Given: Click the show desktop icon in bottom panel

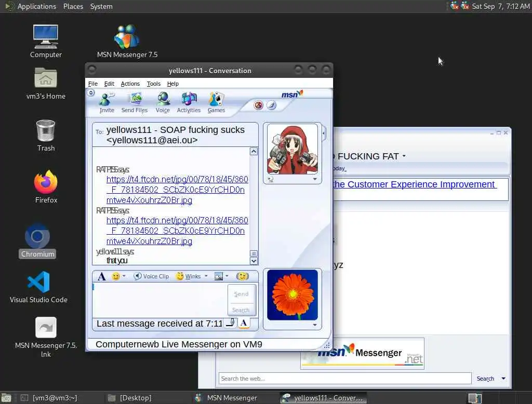Looking at the screenshot, I should [6, 398].
